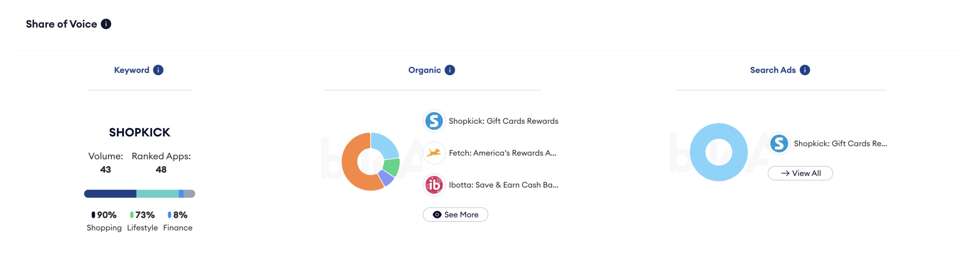Screen dimensions: 980x275
Task: Select the Ibotta app icon
Action: coord(434,185)
